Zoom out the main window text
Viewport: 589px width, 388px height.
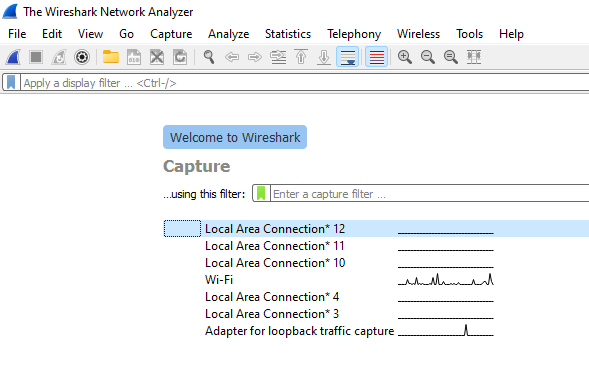(427, 57)
